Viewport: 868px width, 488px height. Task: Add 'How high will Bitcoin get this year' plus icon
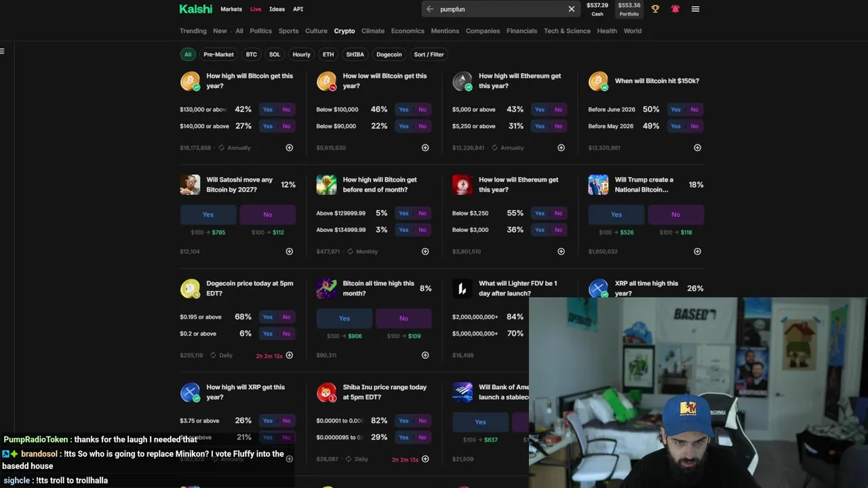point(290,148)
